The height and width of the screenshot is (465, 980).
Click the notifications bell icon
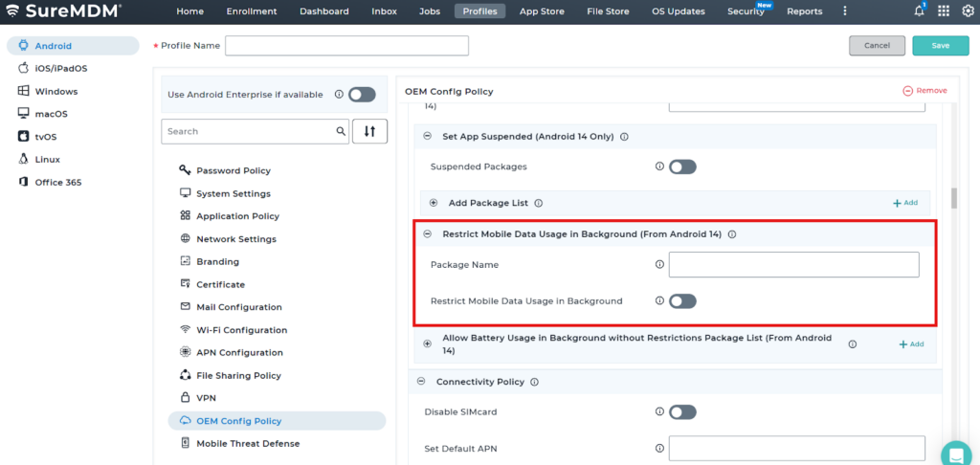pyautogui.click(x=920, y=11)
